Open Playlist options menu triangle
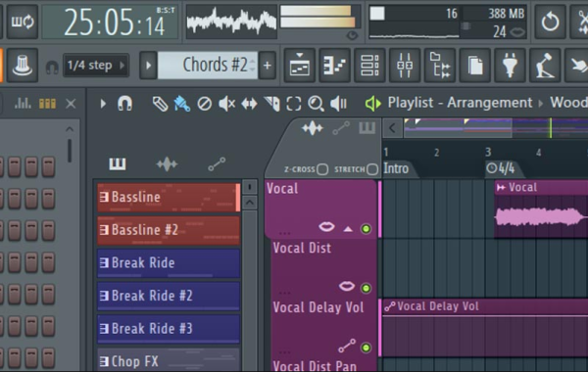 tap(103, 104)
